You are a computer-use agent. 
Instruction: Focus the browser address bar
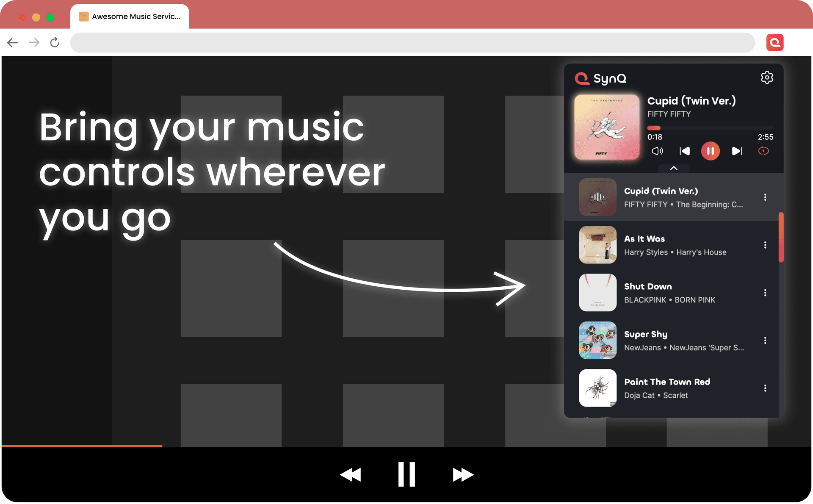tap(412, 42)
